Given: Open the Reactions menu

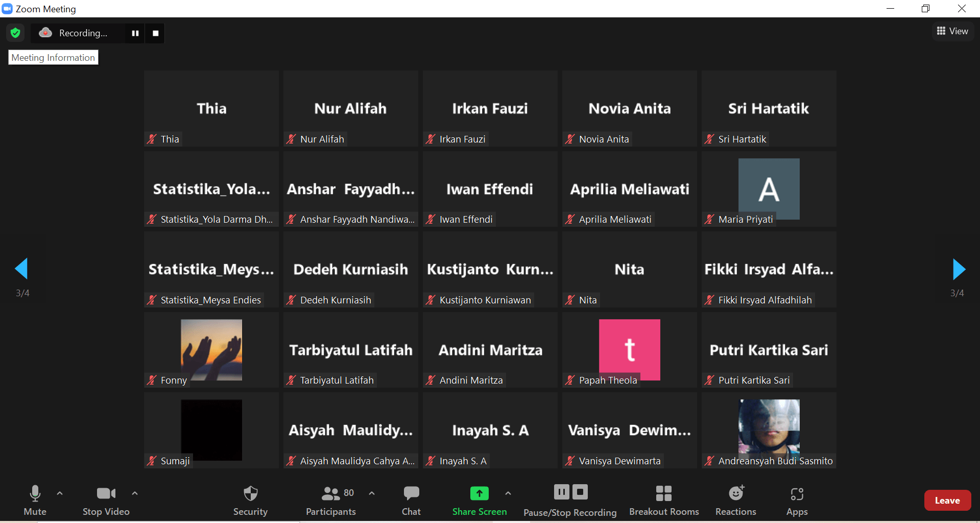Looking at the screenshot, I should (x=735, y=500).
